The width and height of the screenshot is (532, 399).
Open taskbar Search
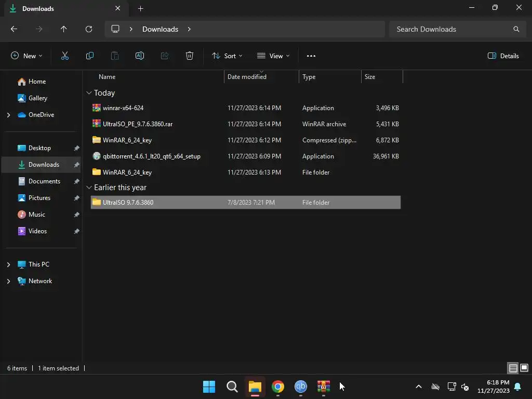pyautogui.click(x=232, y=387)
